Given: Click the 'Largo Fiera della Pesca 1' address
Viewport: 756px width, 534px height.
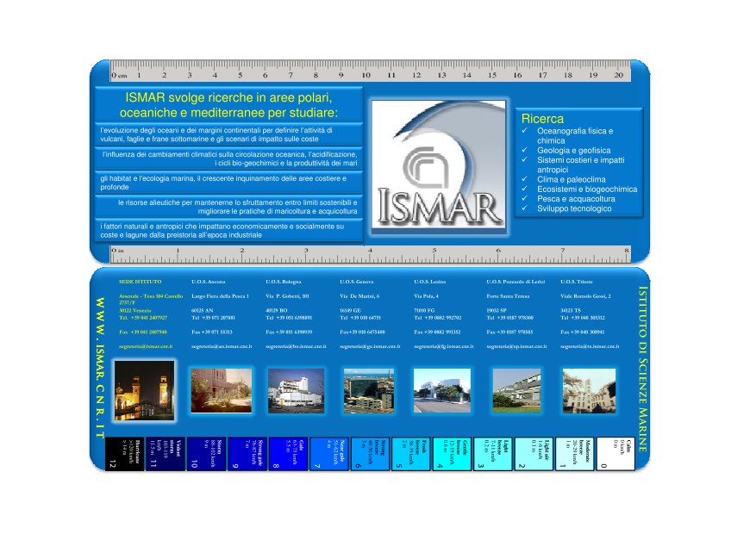Looking at the screenshot, I should (x=220, y=296).
